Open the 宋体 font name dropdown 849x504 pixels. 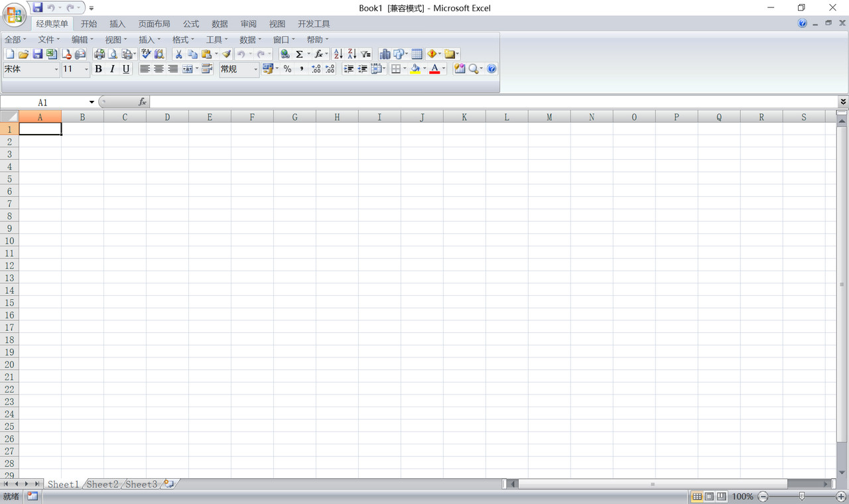coord(56,69)
